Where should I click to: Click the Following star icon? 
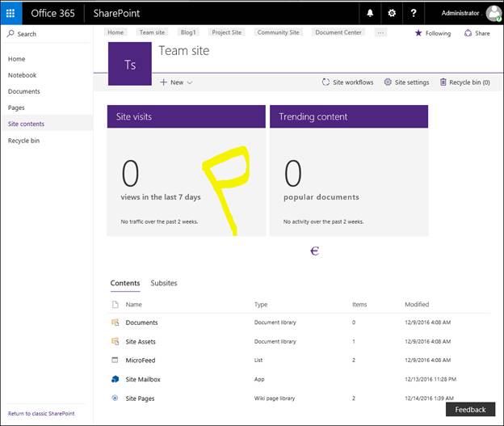(x=418, y=33)
